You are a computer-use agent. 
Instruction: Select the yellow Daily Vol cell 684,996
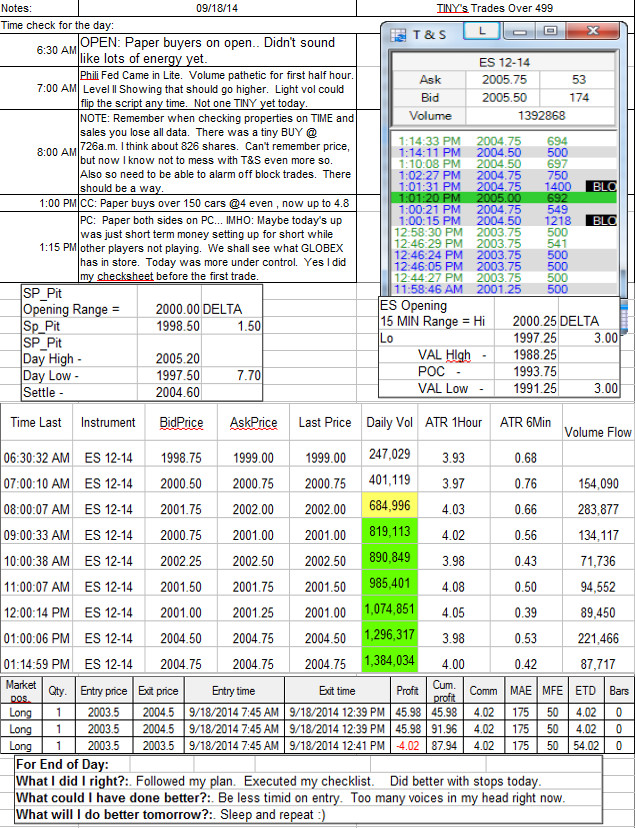click(x=390, y=506)
